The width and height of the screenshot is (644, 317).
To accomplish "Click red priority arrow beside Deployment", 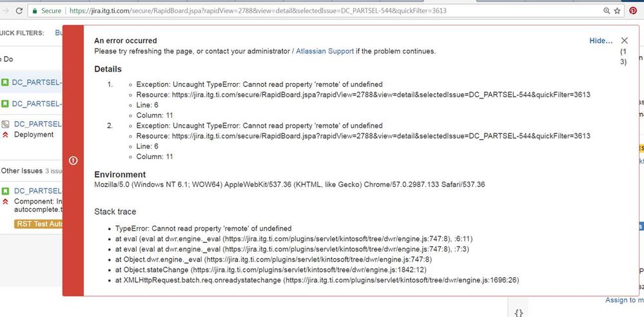I will tap(5, 135).
